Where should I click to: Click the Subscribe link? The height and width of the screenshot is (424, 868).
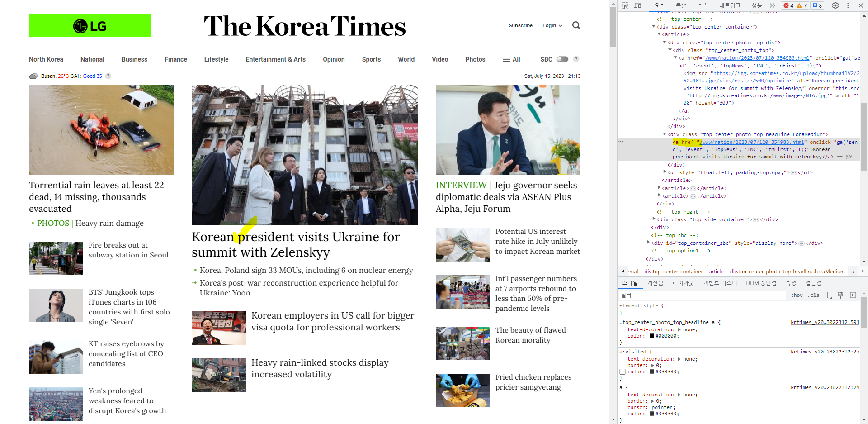(x=521, y=25)
